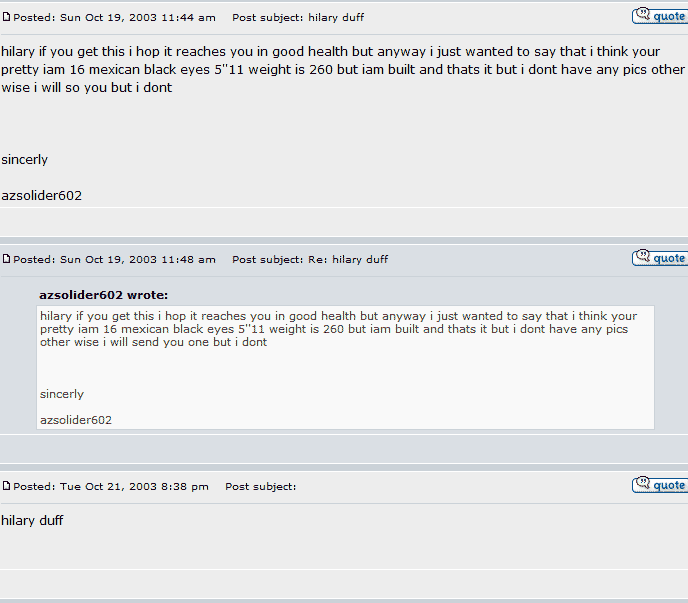Click 'azsolider602' signature in the first post
The image size is (688, 603).
point(41,195)
